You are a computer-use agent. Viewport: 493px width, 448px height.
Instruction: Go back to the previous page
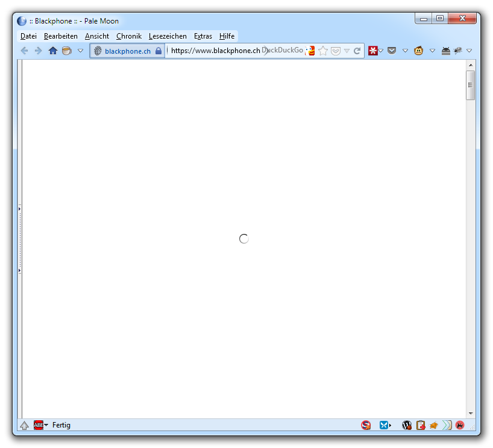(25, 51)
